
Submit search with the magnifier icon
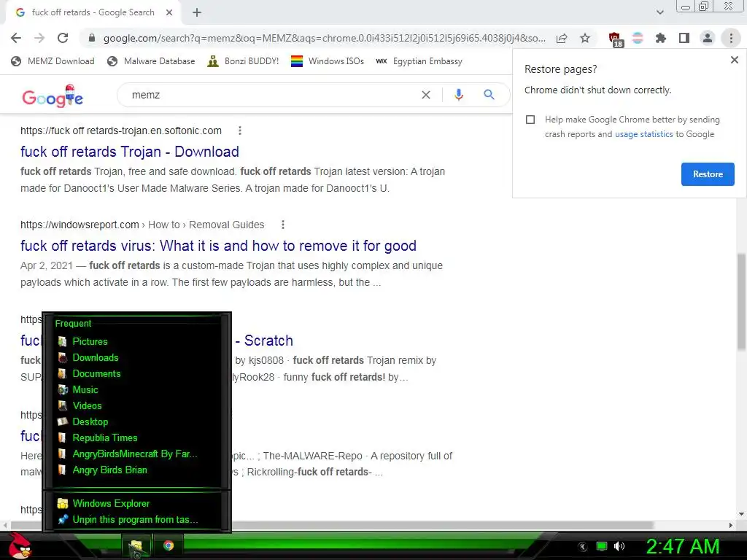coord(489,95)
